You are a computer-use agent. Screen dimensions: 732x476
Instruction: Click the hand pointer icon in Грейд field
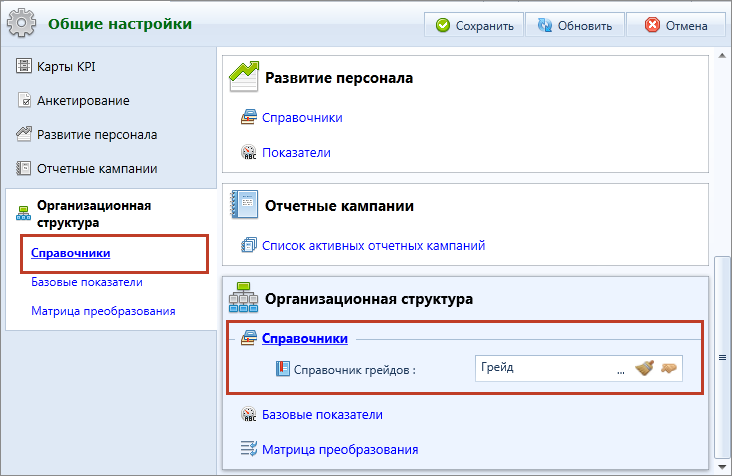point(669,368)
